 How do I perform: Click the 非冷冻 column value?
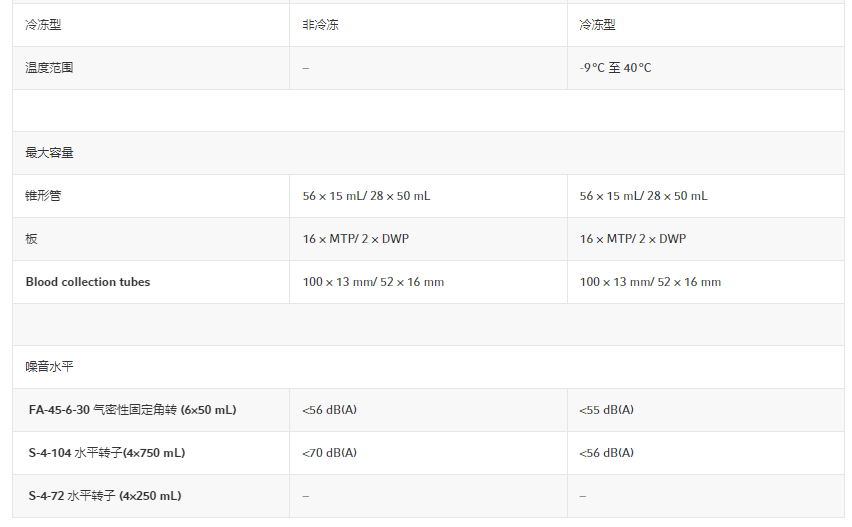click(x=320, y=25)
